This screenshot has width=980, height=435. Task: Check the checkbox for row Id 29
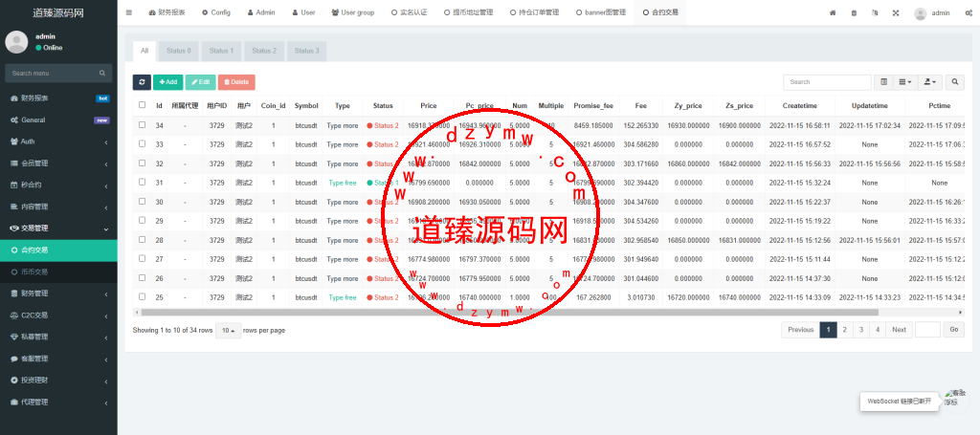tap(142, 220)
